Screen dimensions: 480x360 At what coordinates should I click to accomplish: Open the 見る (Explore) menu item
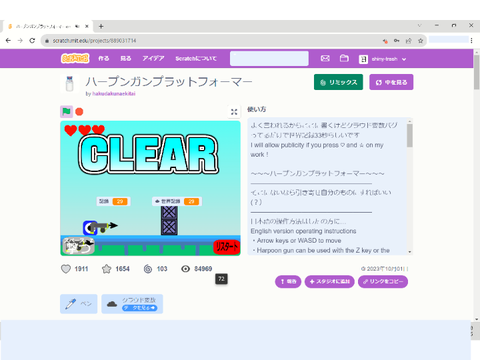point(126,59)
